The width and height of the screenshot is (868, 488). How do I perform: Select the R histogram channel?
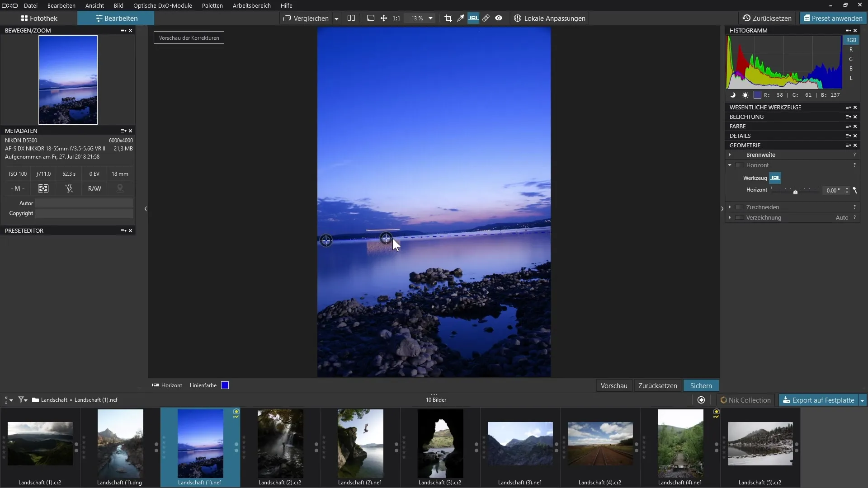point(851,50)
